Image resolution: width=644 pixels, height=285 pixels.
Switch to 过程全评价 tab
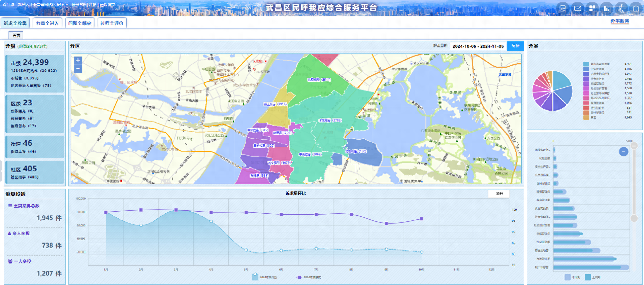click(x=112, y=23)
